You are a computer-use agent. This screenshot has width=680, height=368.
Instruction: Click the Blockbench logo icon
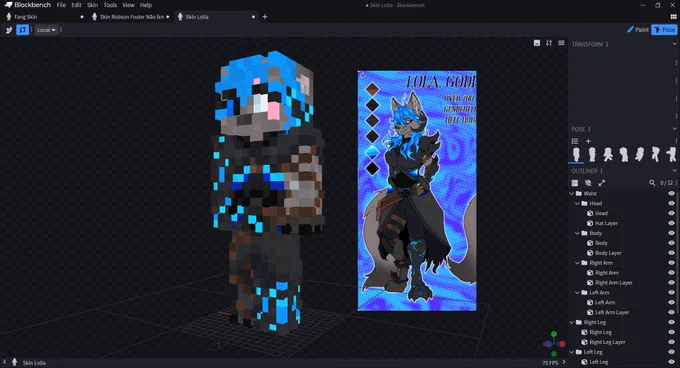pyautogui.click(x=8, y=5)
